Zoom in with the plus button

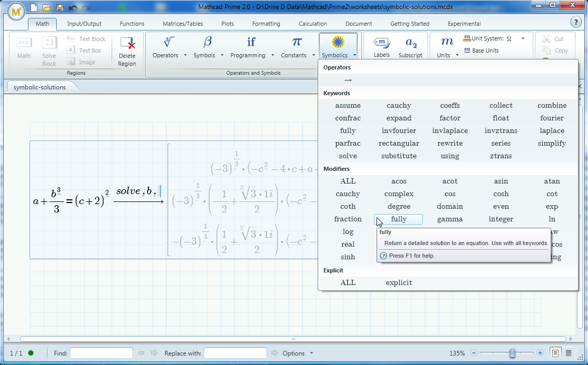[540, 353]
